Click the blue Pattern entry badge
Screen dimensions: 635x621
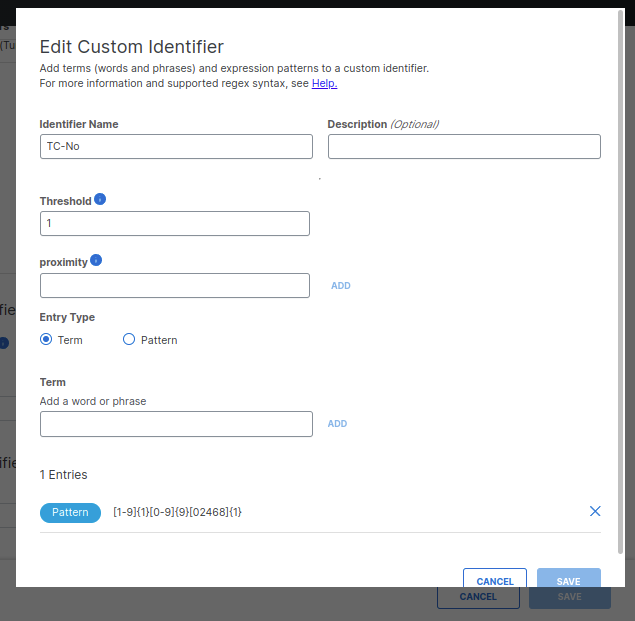(70, 512)
